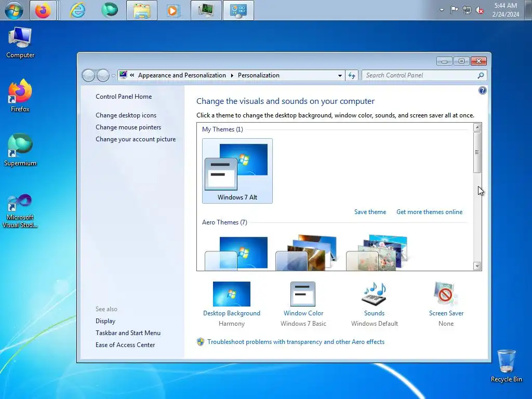Viewport: 532px width, 399px height.
Task: Open the address bar history dropdown
Action: tap(340, 76)
